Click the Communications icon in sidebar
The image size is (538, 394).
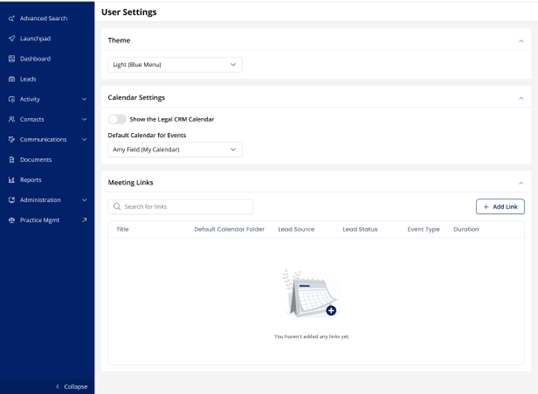tap(12, 139)
